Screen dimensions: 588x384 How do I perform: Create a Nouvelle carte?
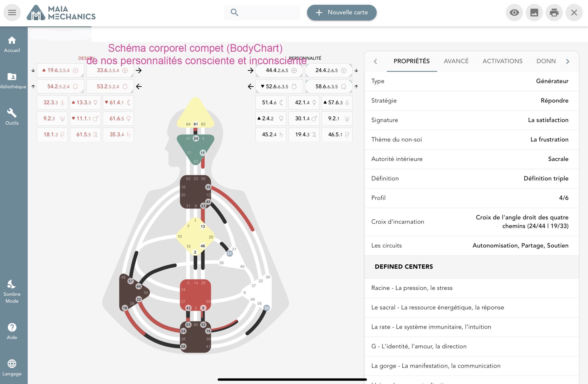click(342, 13)
